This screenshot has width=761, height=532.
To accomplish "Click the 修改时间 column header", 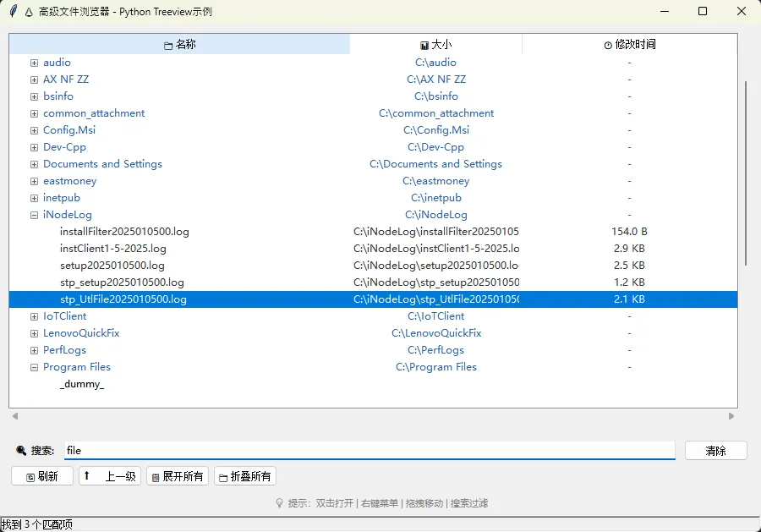I will click(x=630, y=44).
